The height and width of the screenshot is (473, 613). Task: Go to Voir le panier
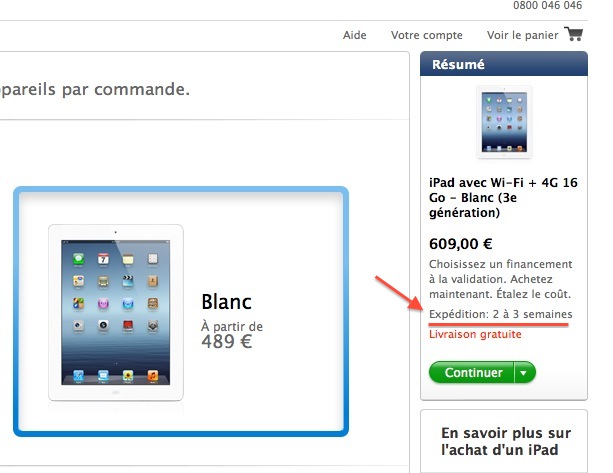tap(522, 35)
